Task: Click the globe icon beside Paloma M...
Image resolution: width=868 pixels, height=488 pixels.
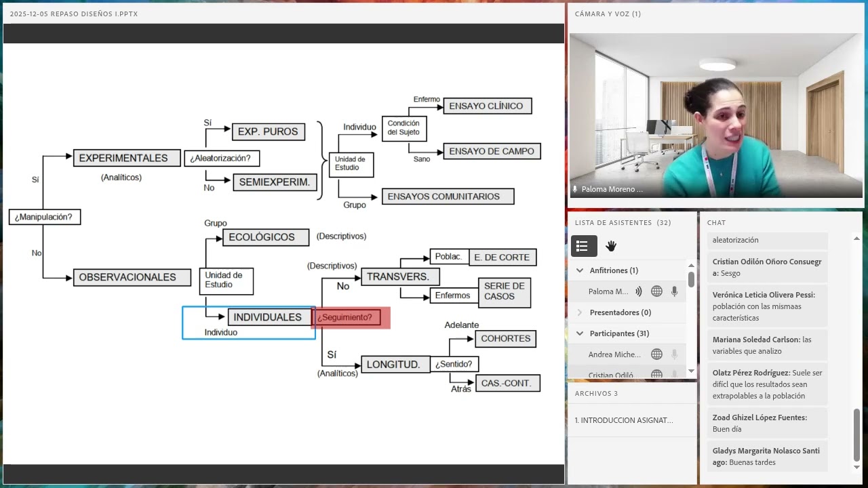Action: 656,291
